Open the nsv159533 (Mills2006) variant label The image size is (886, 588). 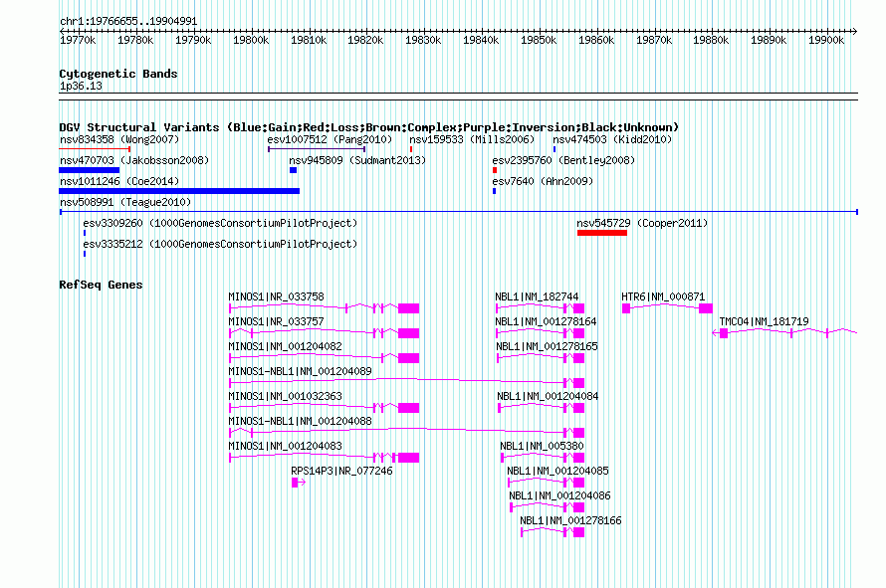(472, 139)
